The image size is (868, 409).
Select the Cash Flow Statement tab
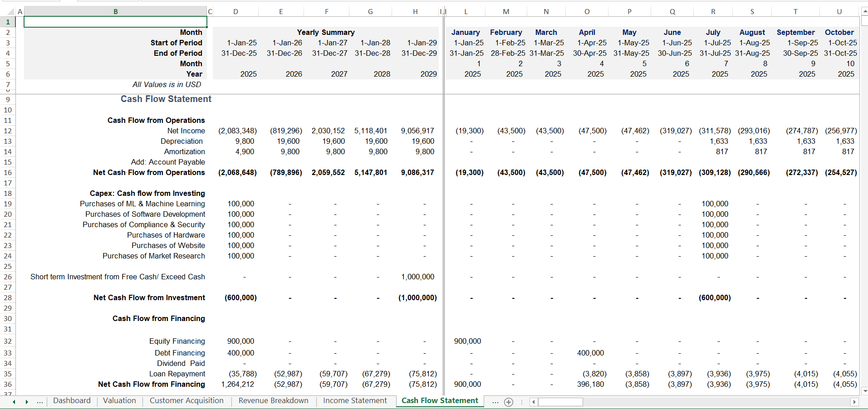tap(440, 401)
